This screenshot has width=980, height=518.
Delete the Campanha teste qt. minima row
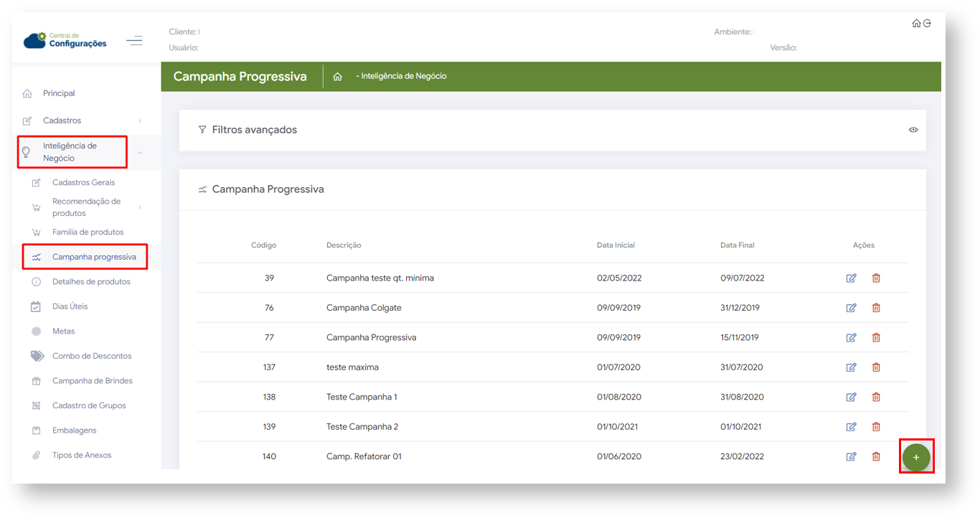(876, 278)
